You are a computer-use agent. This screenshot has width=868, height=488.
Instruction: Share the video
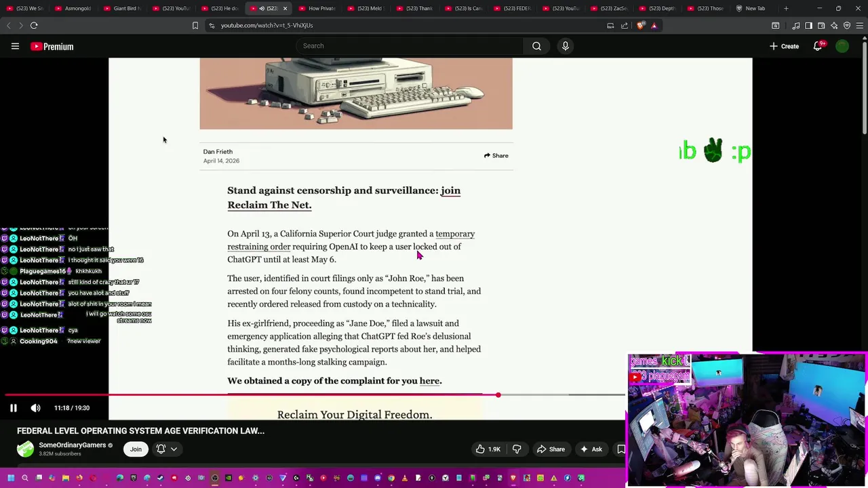click(551, 449)
